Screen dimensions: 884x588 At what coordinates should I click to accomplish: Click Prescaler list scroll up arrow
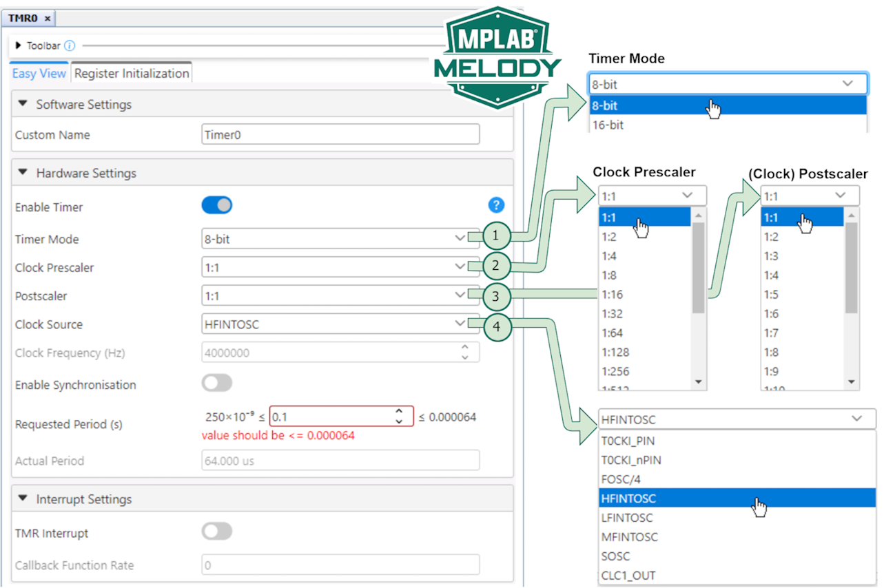pyautogui.click(x=698, y=215)
